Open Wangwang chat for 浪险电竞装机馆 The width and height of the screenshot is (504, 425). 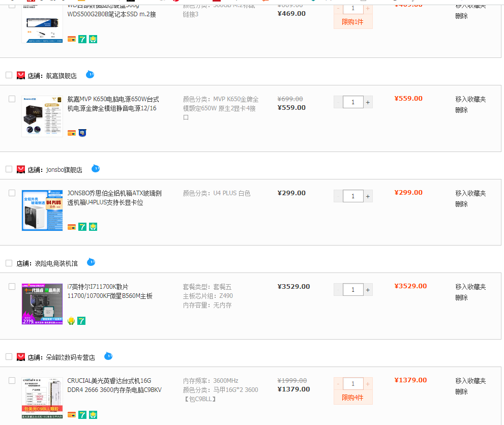click(91, 262)
